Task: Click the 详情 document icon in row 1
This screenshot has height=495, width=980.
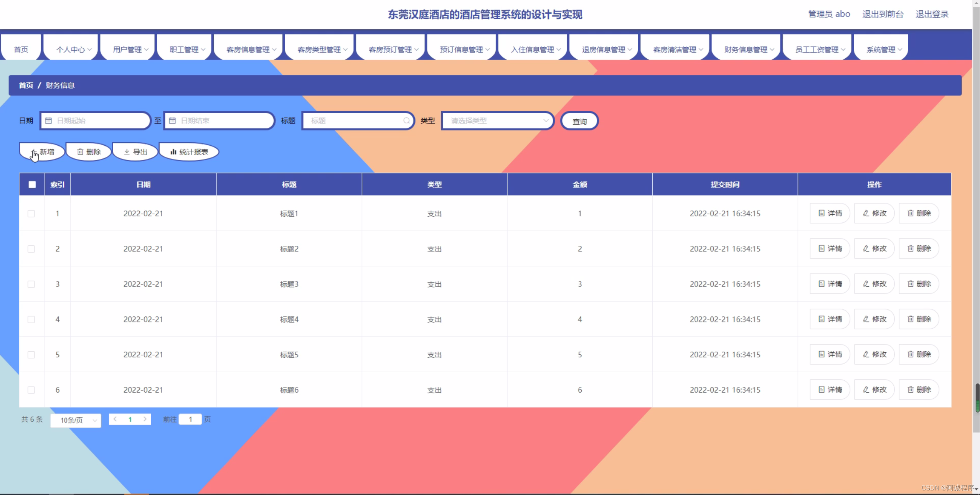Action: click(821, 213)
